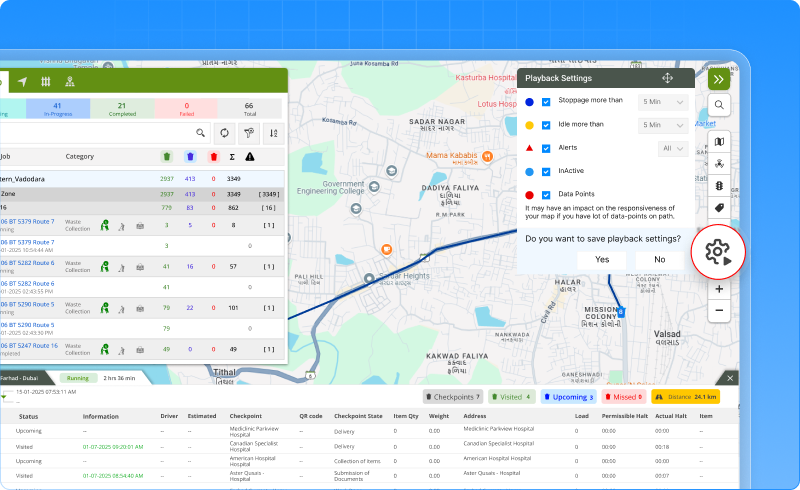Click Yes to save playback settings
The width and height of the screenshot is (800, 490).
[602, 259]
